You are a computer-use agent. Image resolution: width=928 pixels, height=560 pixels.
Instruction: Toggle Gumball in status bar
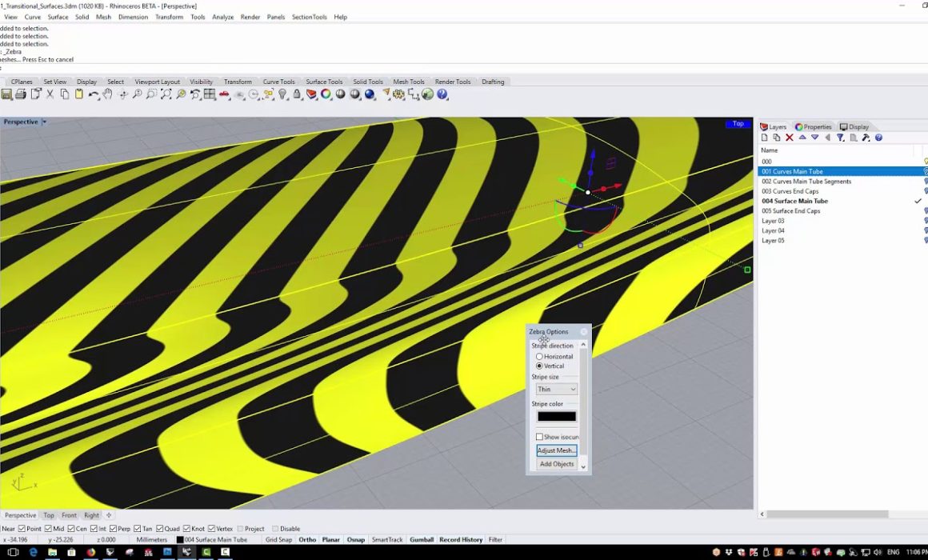(x=422, y=540)
